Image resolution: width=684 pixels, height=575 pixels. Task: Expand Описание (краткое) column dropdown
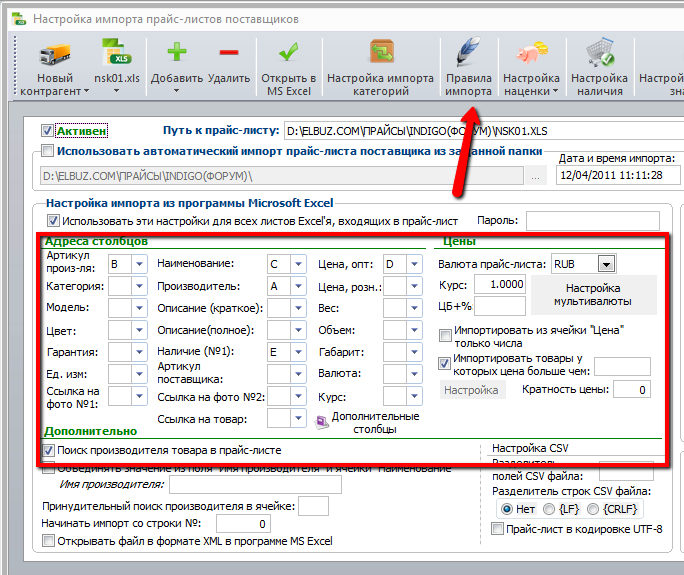[x=298, y=308]
